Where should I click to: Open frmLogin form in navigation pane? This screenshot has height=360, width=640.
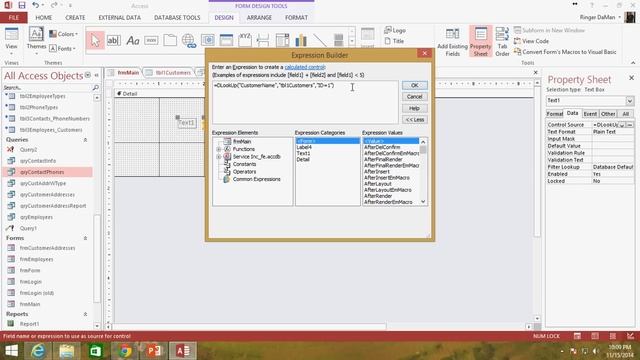click(x=31, y=282)
